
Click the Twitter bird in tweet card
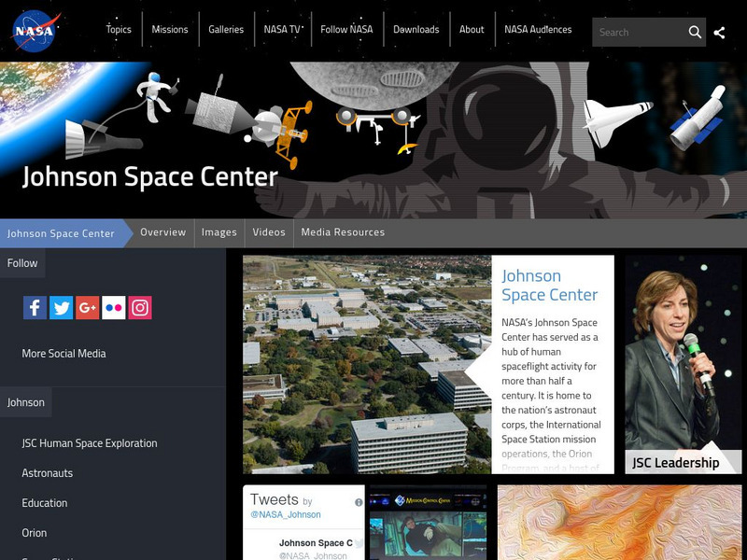[359, 543]
